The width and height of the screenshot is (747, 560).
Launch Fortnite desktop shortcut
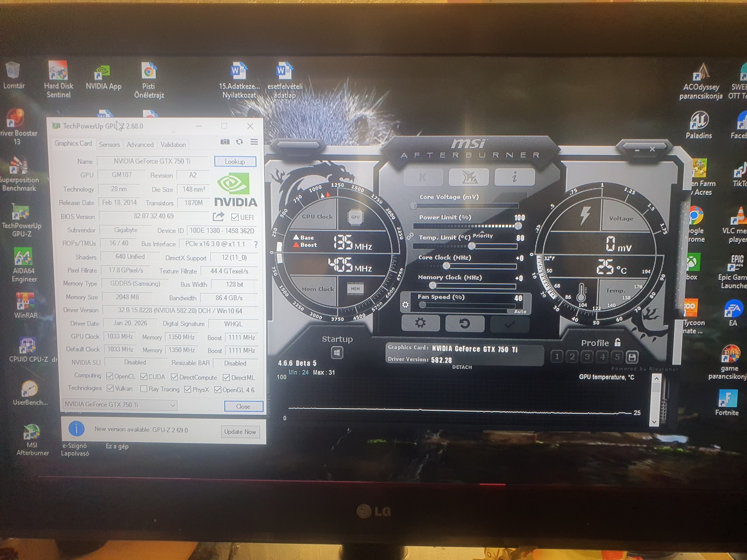click(727, 403)
